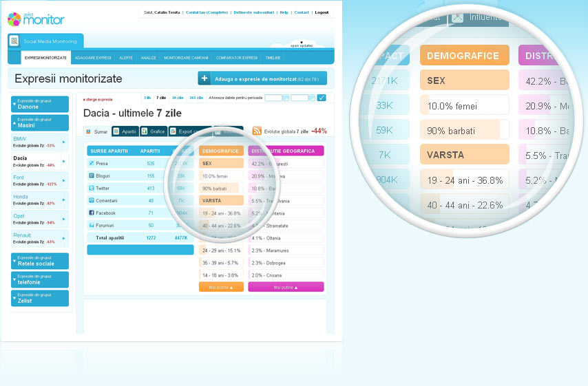
Task: Click the 24 - 29 ani - 15.1% bar
Action: [x=221, y=250]
